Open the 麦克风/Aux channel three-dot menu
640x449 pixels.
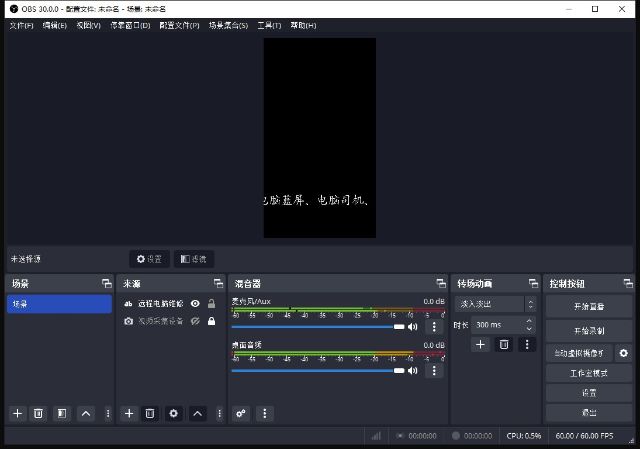coord(434,327)
